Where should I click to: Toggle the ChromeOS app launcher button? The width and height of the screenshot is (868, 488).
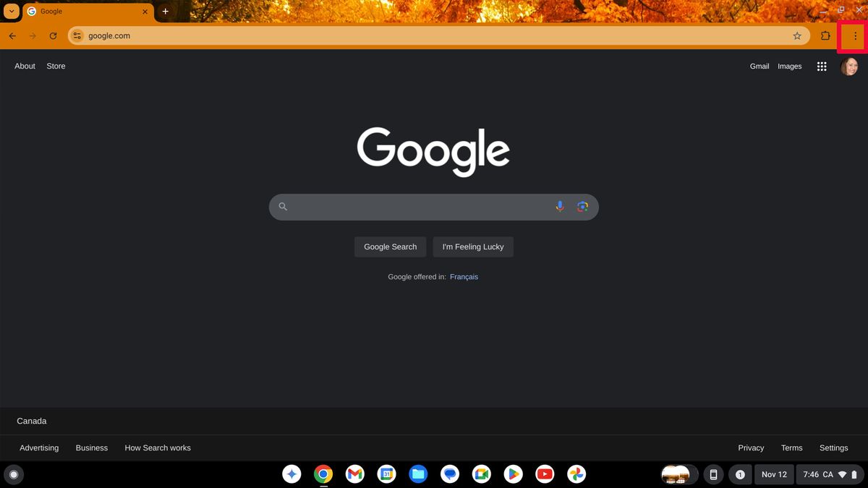14,474
